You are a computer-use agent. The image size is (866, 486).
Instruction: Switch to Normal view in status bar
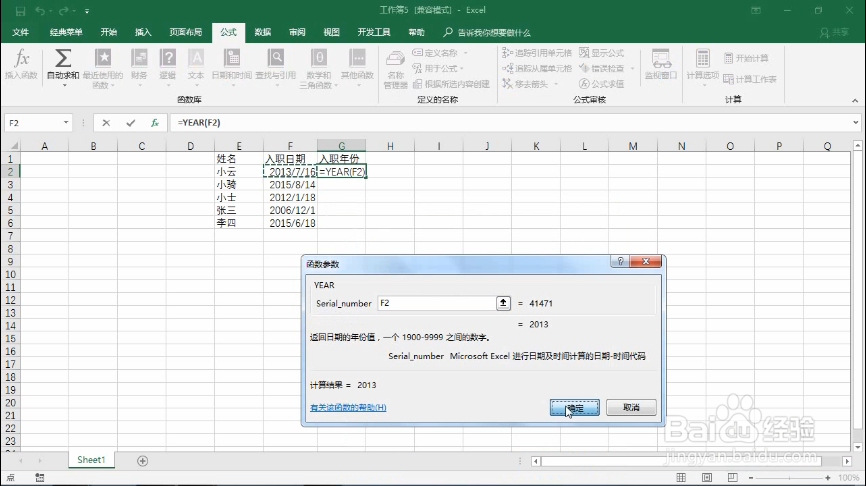coord(681,477)
